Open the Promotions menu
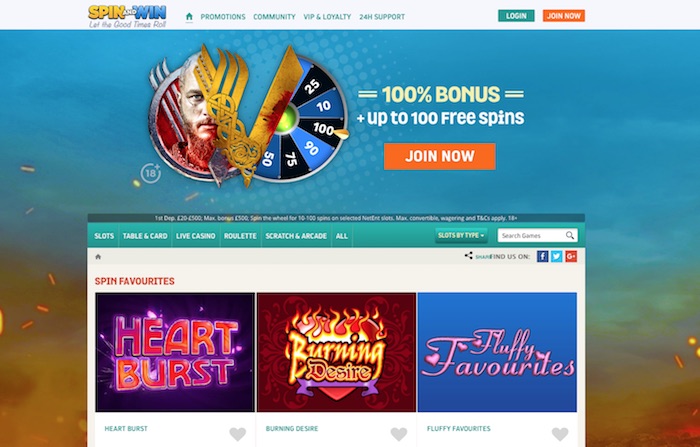The height and width of the screenshot is (447, 700). pyautogui.click(x=223, y=17)
